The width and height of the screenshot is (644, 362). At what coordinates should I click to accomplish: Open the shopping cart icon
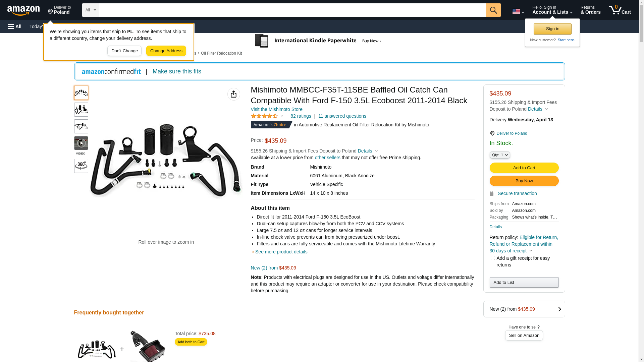620,10
